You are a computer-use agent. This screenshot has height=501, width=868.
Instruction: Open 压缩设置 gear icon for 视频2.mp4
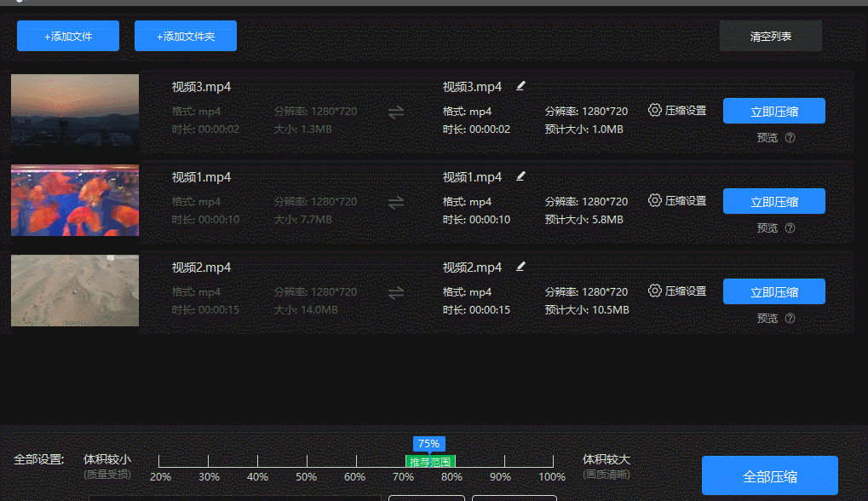(653, 291)
